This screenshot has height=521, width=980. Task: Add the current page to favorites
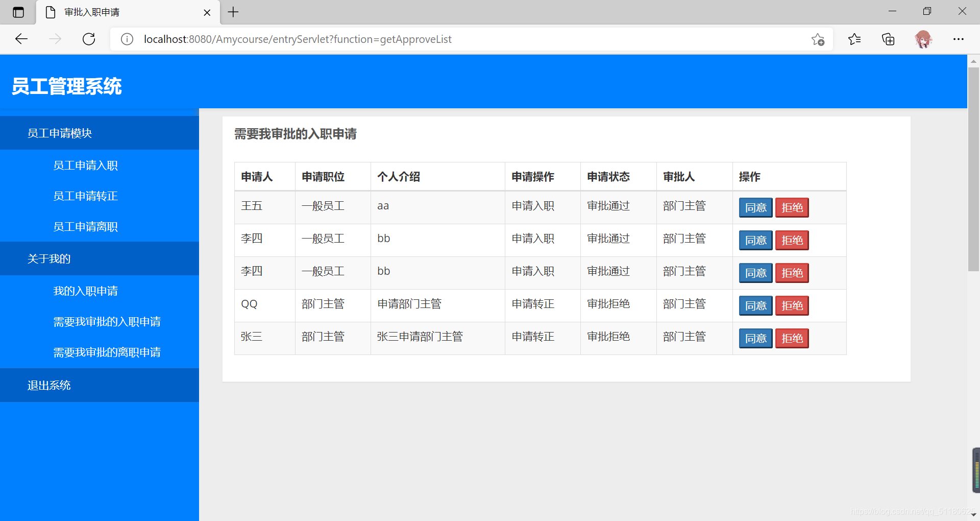click(818, 39)
